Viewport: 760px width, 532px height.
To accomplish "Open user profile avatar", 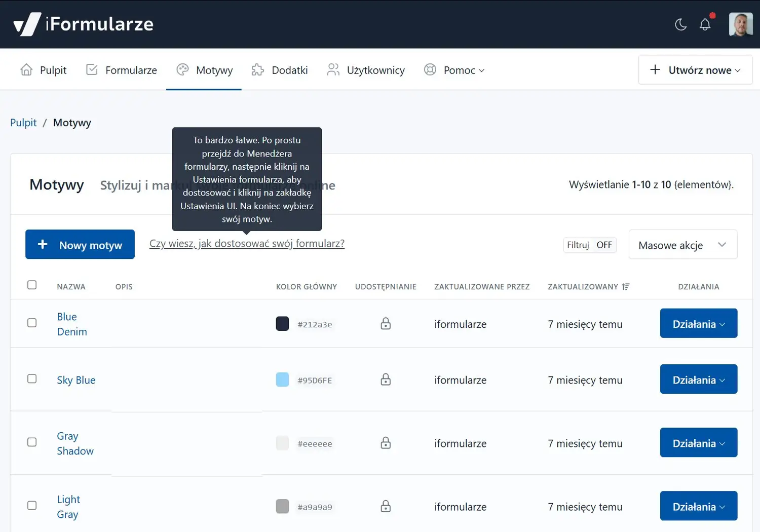I will click(x=740, y=24).
